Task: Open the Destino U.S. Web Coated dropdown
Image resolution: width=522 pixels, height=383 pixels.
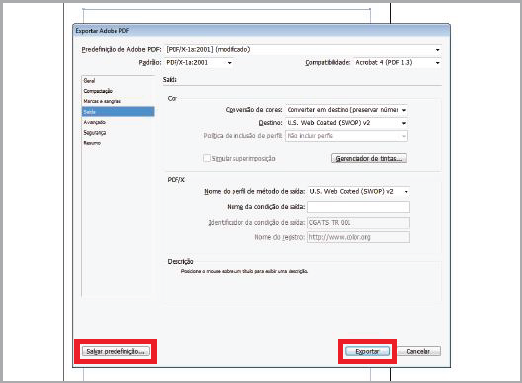Action: (x=346, y=123)
